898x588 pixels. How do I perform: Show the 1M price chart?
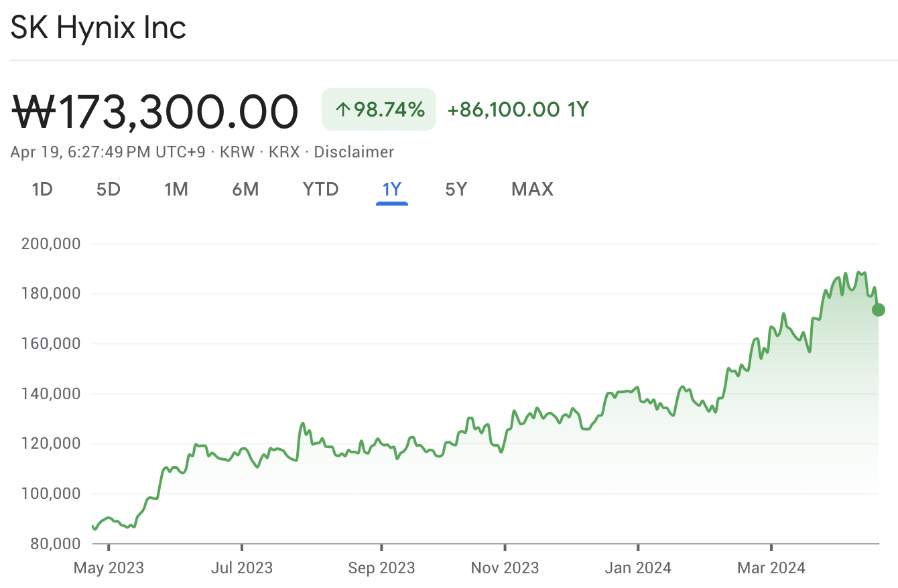176,190
